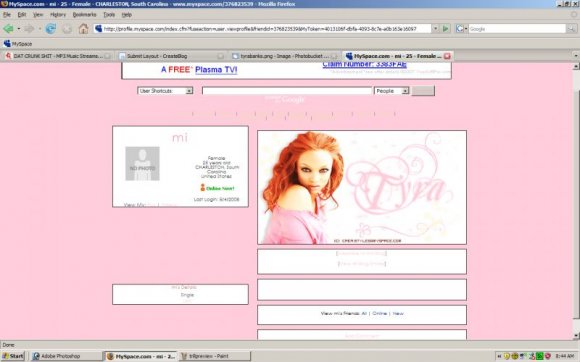Open the History menu
Viewport: 580px width, 362px height.
(58, 15)
